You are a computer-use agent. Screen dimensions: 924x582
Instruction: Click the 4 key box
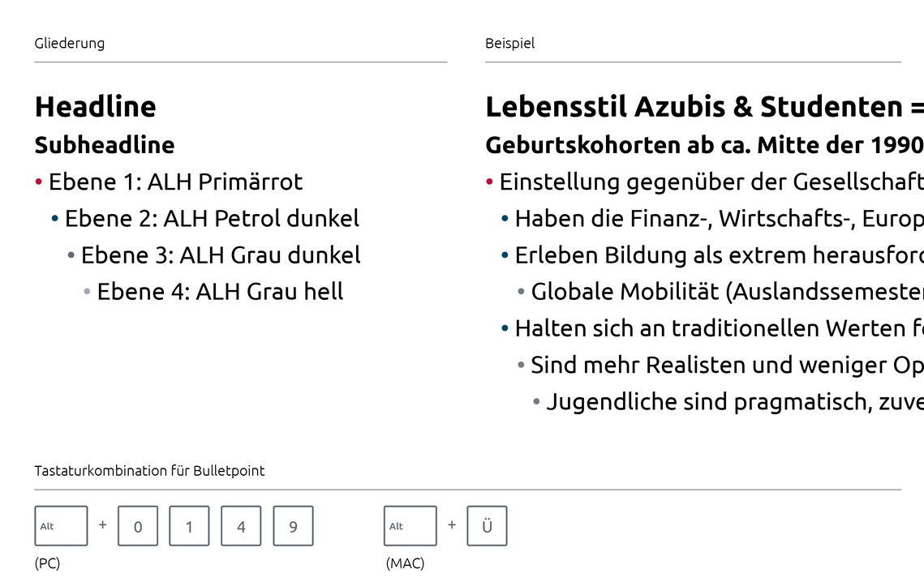[241, 526]
